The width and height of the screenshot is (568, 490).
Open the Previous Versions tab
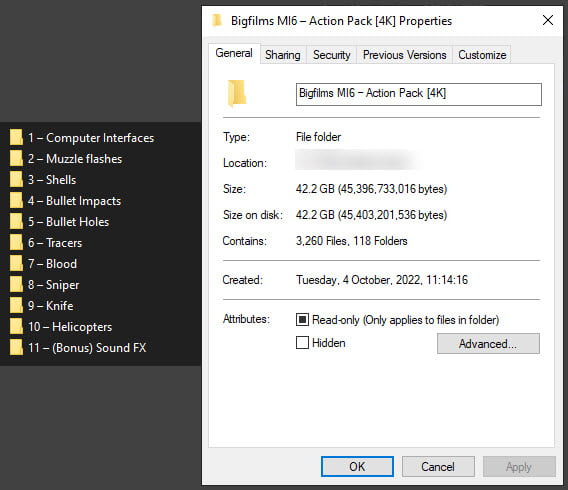[x=405, y=55]
